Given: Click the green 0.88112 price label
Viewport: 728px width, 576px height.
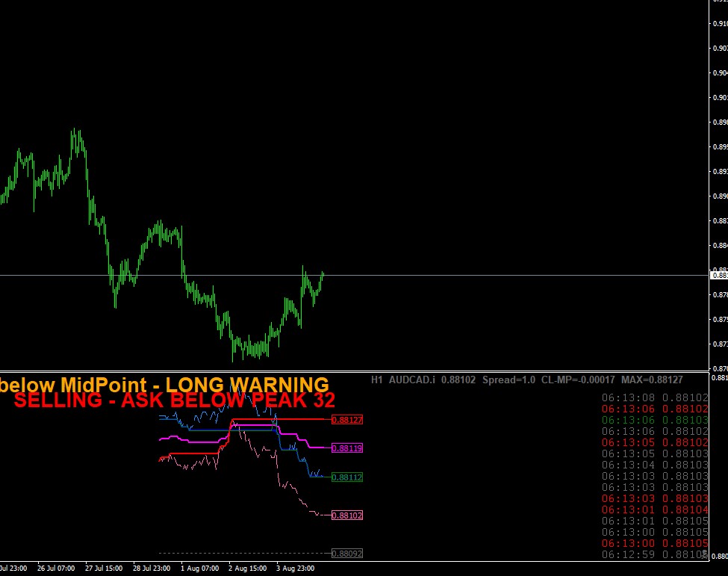Looking at the screenshot, I should tap(347, 477).
